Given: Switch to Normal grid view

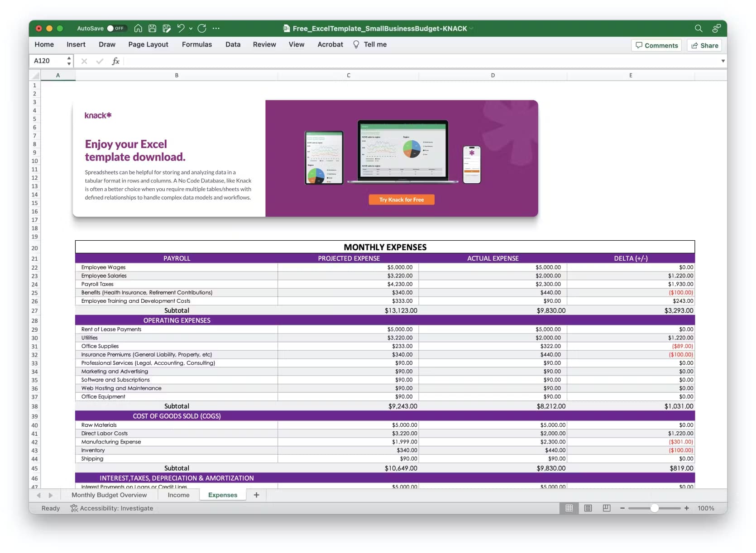Looking at the screenshot, I should pyautogui.click(x=569, y=508).
